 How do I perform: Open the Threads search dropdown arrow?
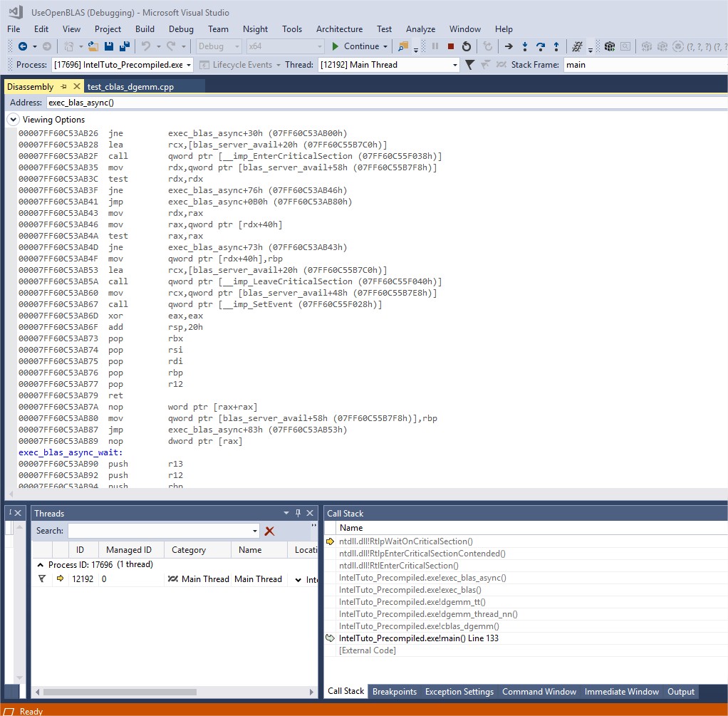pyautogui.click(x=255, y=531)
